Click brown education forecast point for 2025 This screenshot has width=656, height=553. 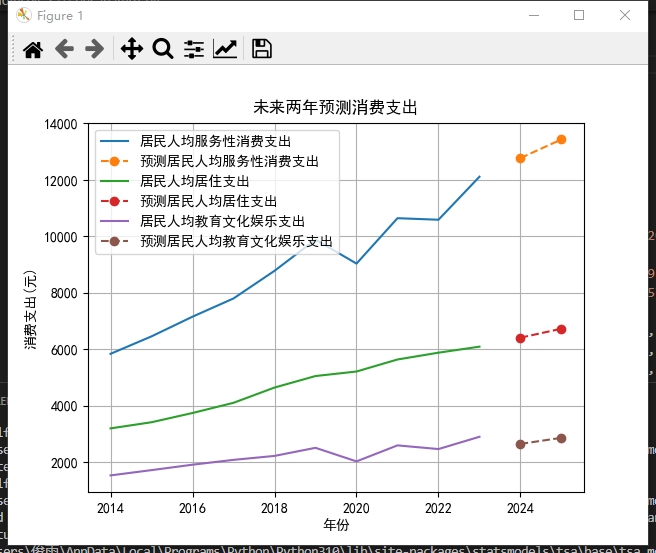(x=561, y=438)
